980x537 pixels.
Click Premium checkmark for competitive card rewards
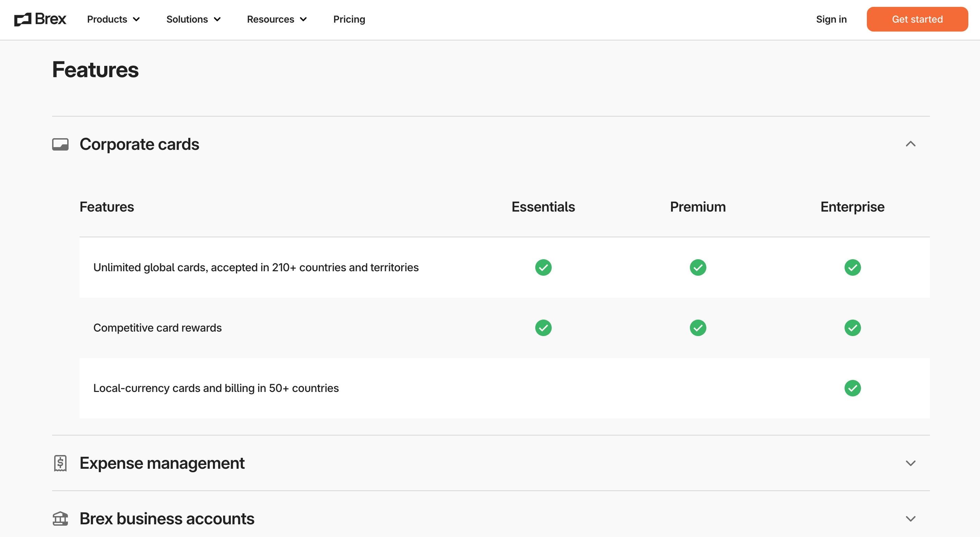697,328
